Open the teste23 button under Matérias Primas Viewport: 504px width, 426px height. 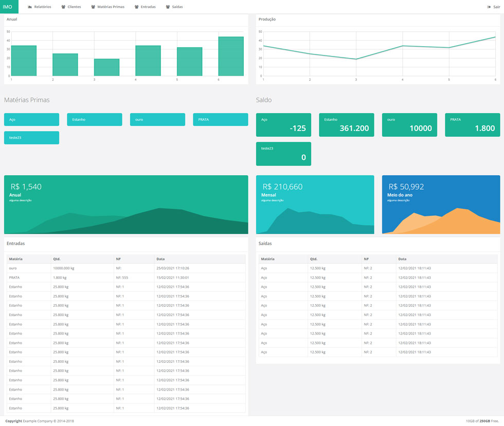pos(31,138)
